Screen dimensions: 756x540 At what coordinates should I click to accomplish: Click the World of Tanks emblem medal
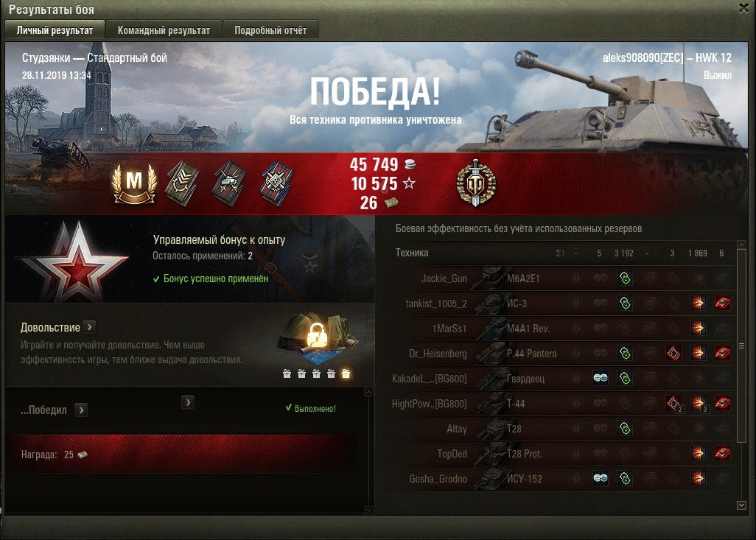tap(476, 183)
